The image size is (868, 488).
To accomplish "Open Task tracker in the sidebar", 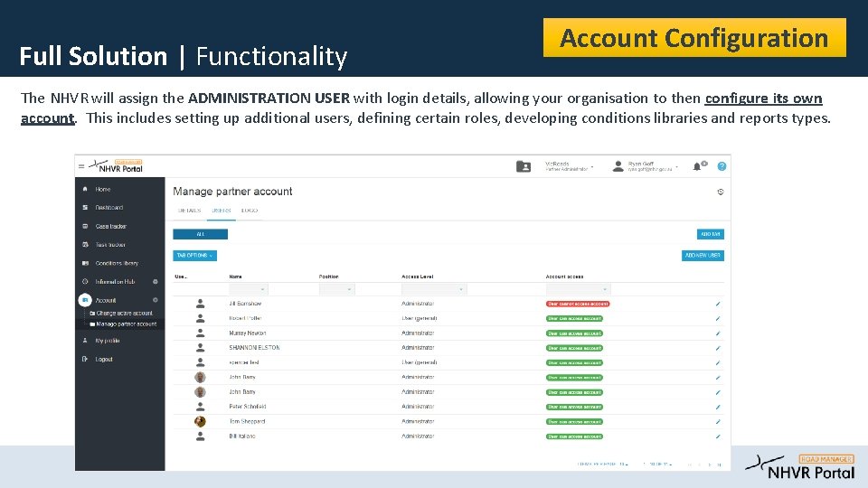I will (110, 245).
